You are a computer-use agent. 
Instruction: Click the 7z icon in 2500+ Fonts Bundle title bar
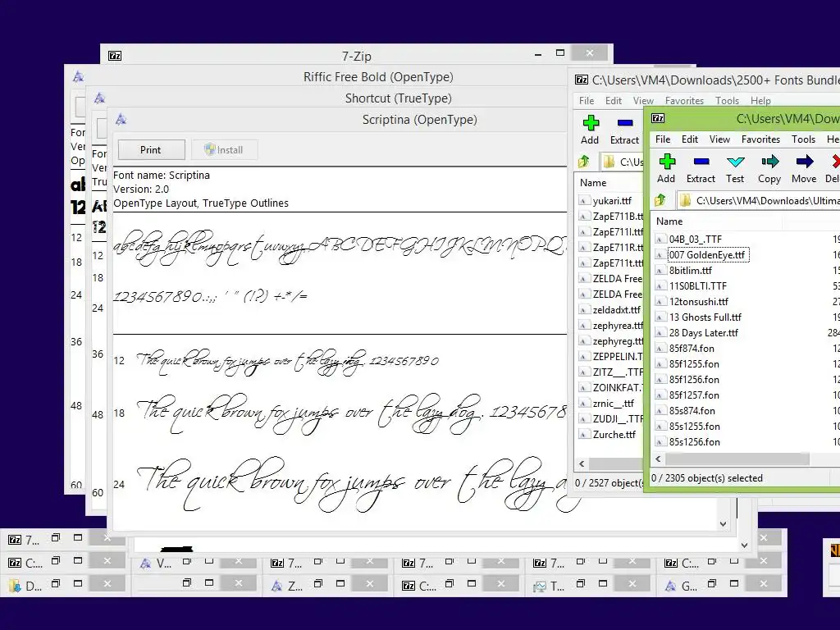pyautogui.click(x=582, y=80)
